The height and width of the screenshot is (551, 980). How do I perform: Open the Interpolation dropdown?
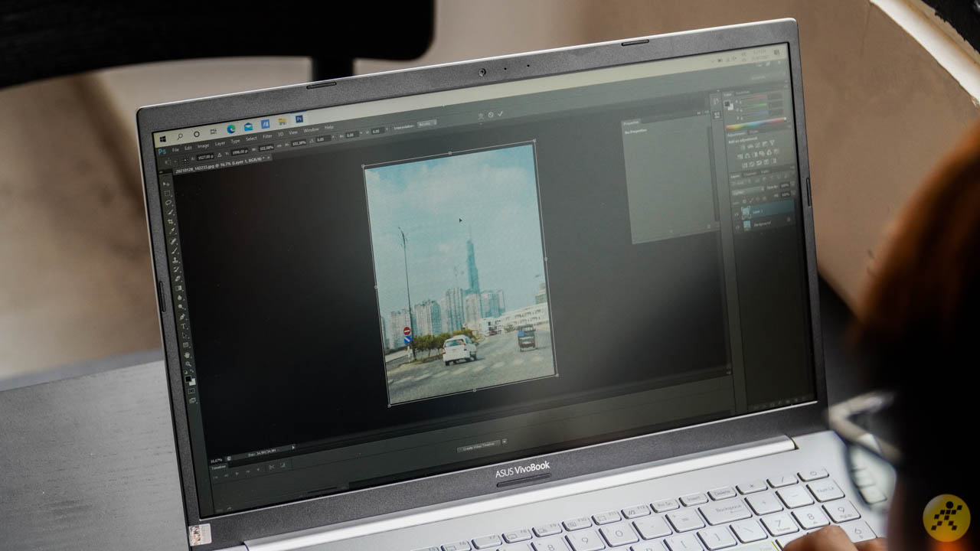pyautogui.click(x=426, y=124)
